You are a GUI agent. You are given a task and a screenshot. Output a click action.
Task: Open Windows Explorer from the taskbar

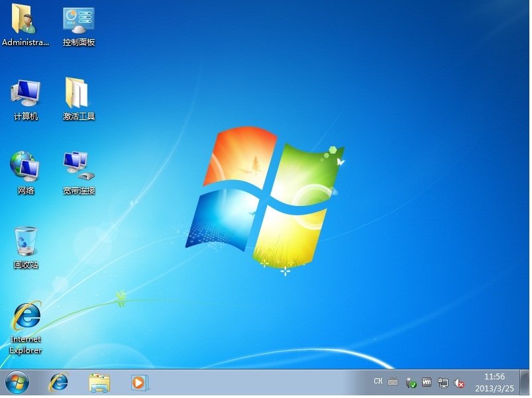click(99, 383)
